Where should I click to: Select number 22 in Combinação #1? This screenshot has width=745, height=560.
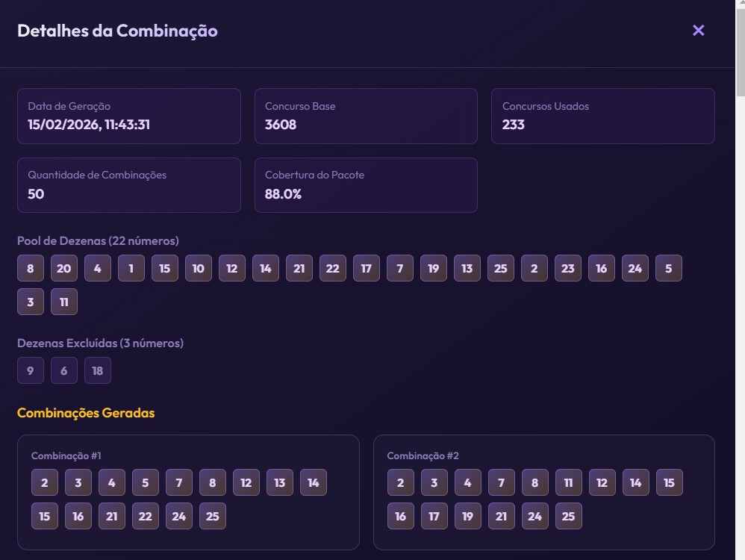click(x=146, y=516)
